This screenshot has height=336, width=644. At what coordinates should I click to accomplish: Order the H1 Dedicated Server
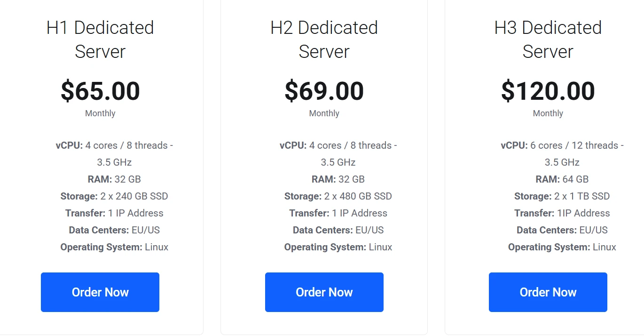pos(100,292)
